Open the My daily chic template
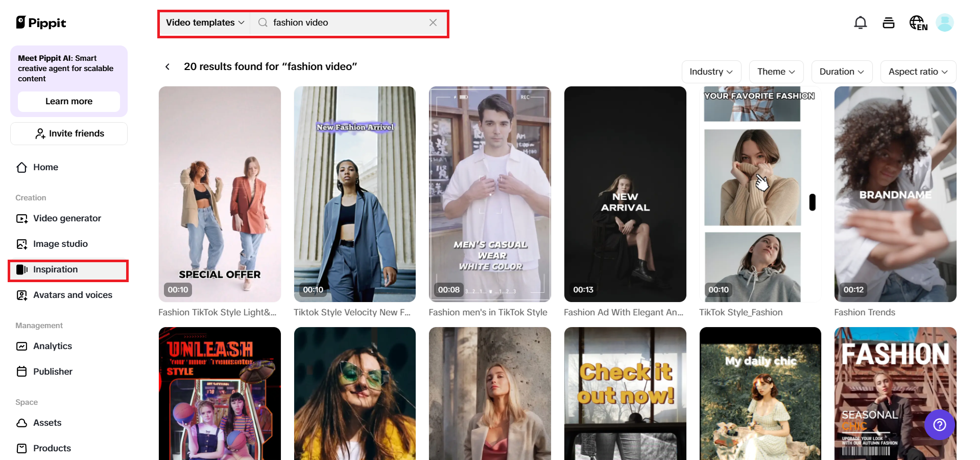This screenshot has height=460, width=980. (x=760, y=394)
